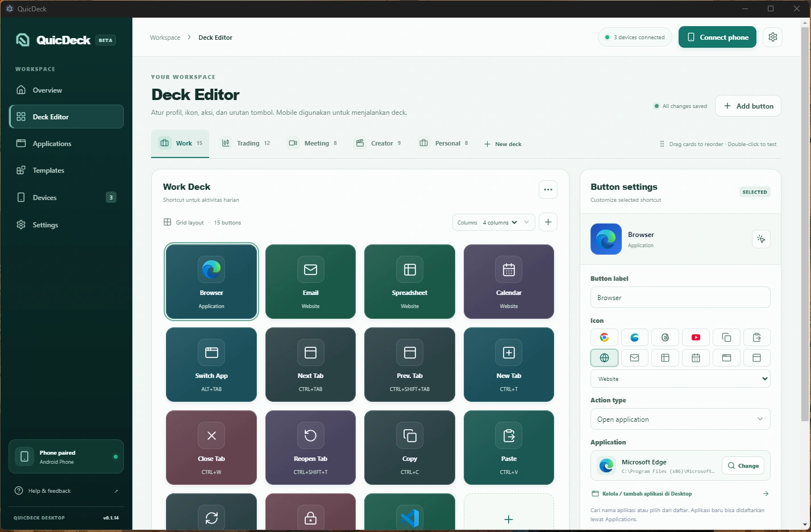The width and height of the screenshot is (811, 532).
Task: Click the magic wand icon beside Browser Application
Action: pyautogui.click(x=761, y=239)
